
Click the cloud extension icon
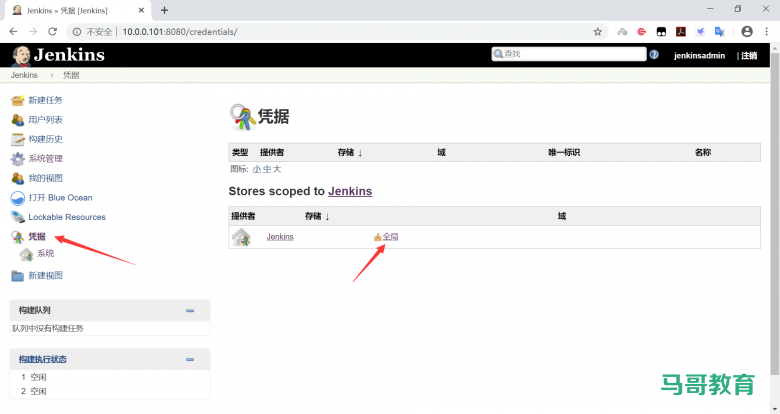point(622,32)
